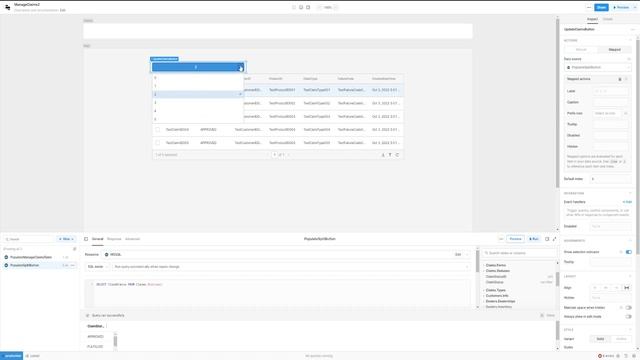Click the APPROVED result cell
Image resolution: width=640 pixels, height=360 pixels.
[x=96, y=337]
